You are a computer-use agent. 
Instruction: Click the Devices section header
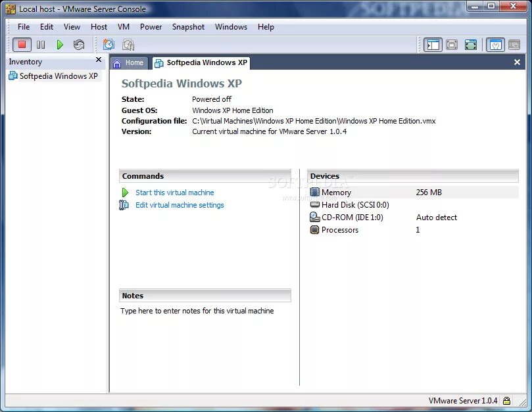pos(412,176)
